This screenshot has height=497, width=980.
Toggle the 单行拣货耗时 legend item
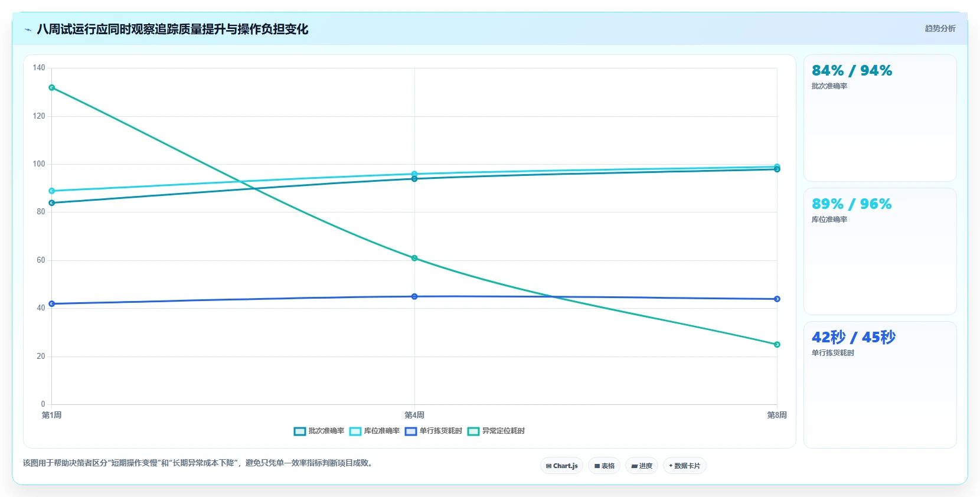coord(433,431)
